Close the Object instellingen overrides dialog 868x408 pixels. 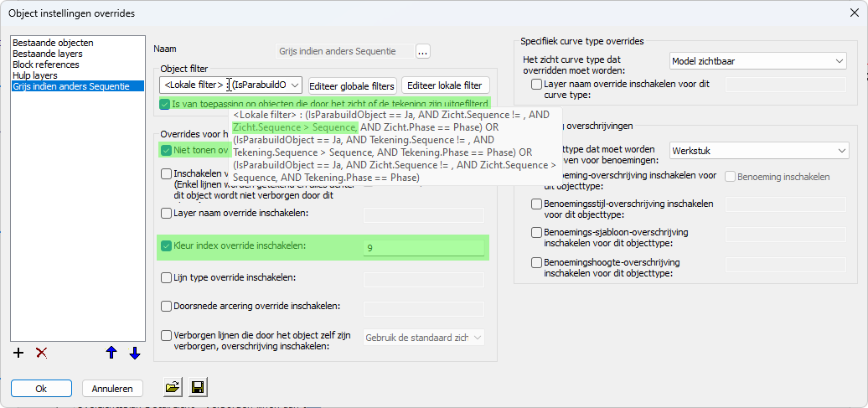pos(852,13)
